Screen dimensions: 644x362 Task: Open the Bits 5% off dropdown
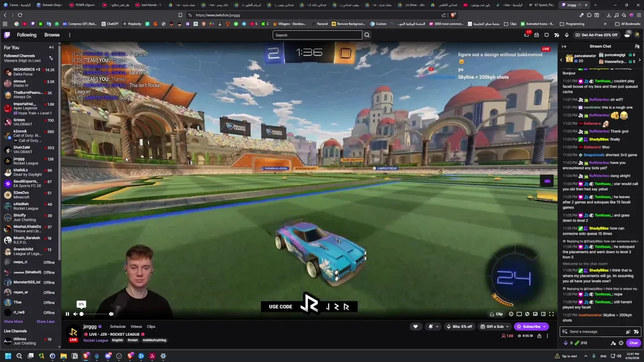459,327
